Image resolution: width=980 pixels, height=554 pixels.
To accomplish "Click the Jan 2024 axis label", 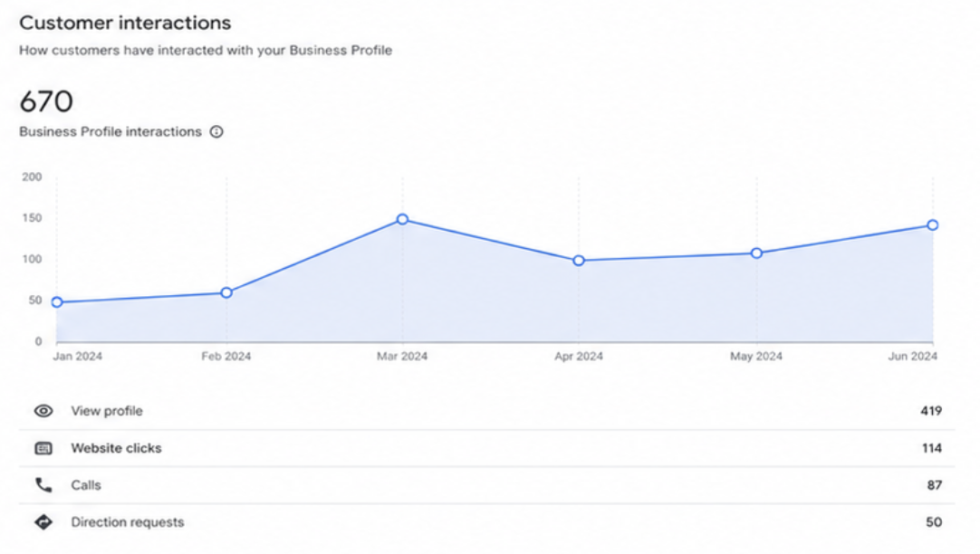I will [78, 357].
